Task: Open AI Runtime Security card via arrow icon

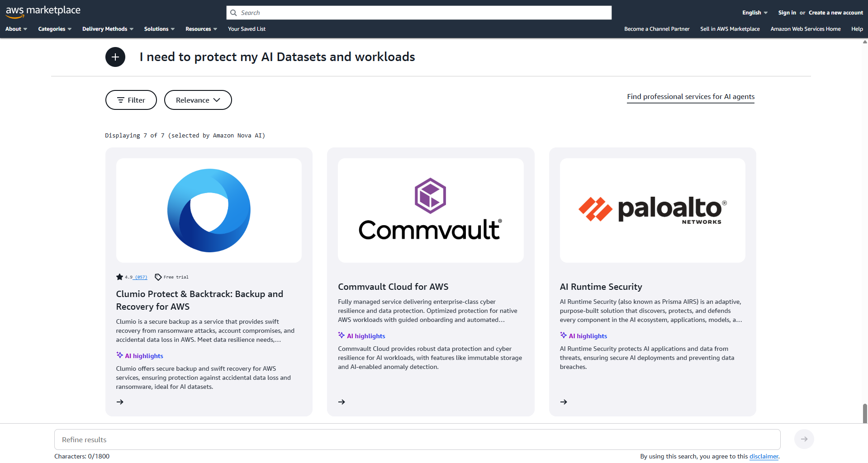Action: click(x=564, y=402)
